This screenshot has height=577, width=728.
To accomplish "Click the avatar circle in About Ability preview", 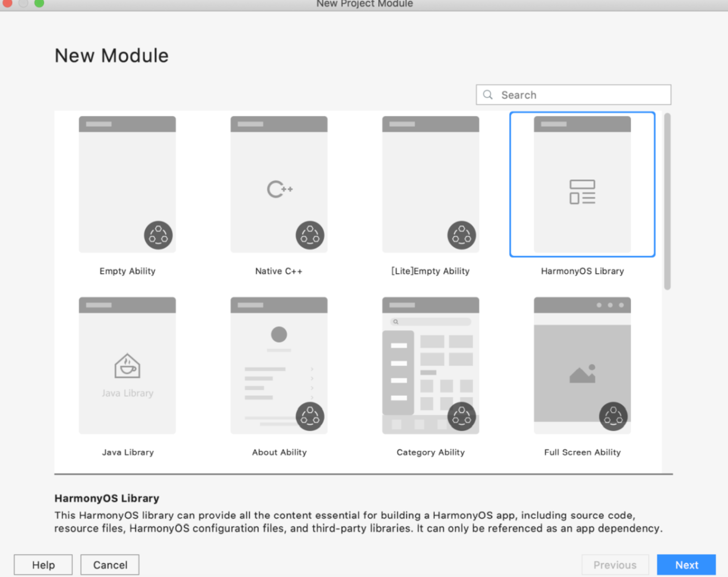I will pyautogui.click(x=279, y=334).
